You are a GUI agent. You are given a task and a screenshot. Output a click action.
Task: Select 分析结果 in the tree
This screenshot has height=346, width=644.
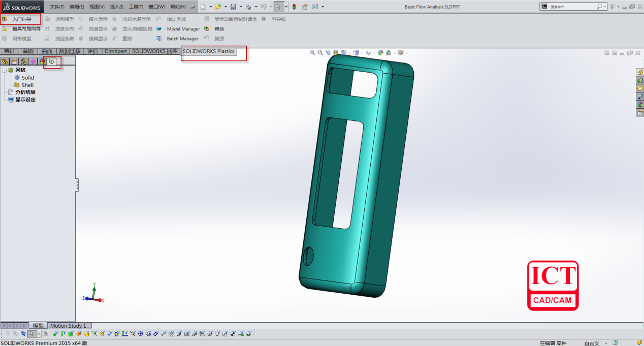coord(25,92)
